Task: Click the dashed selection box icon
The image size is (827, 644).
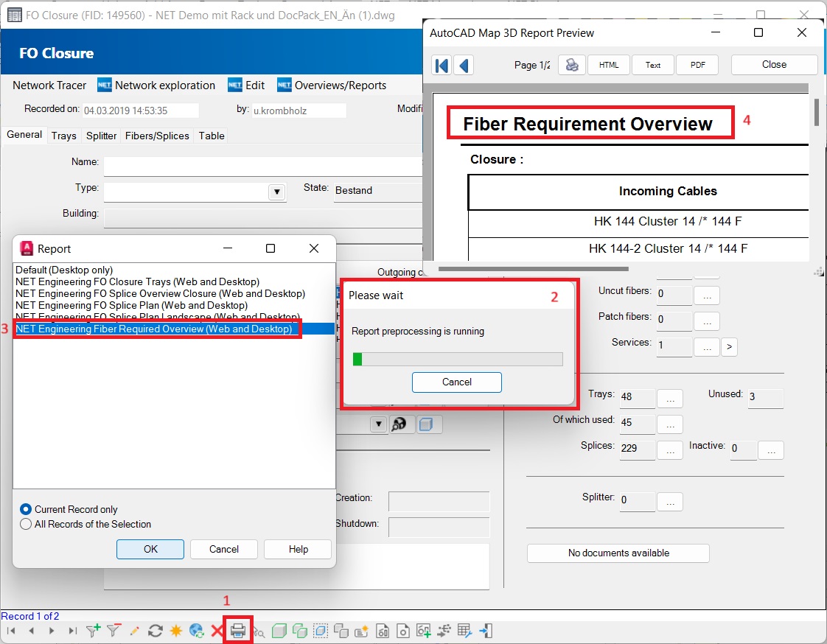Action: (x=320, y=630)
